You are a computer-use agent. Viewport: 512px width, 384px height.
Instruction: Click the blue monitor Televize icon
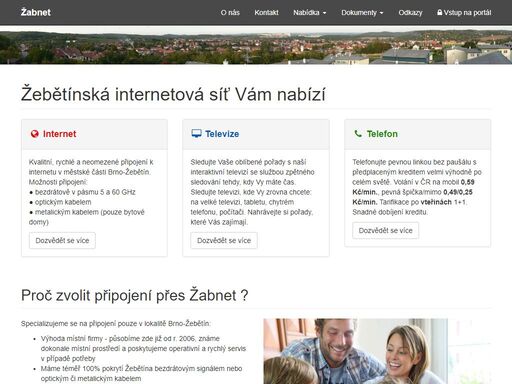click(197, 134)
